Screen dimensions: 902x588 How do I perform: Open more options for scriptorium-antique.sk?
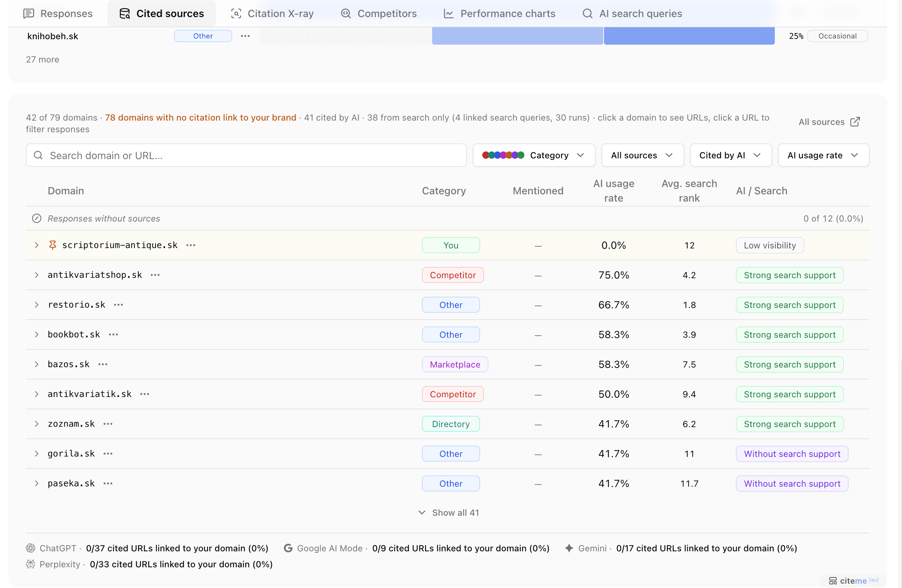coord(191,245)
